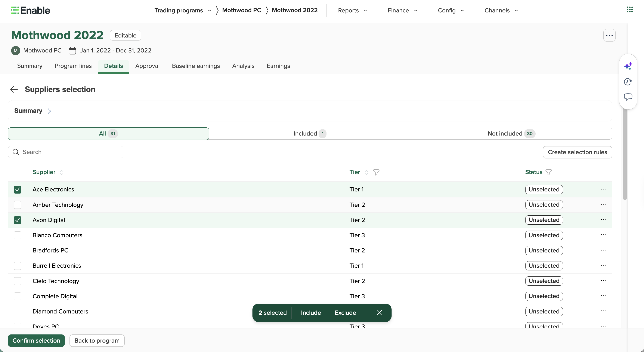Open row actions for Bradfords PC

[x=603, y=250]
